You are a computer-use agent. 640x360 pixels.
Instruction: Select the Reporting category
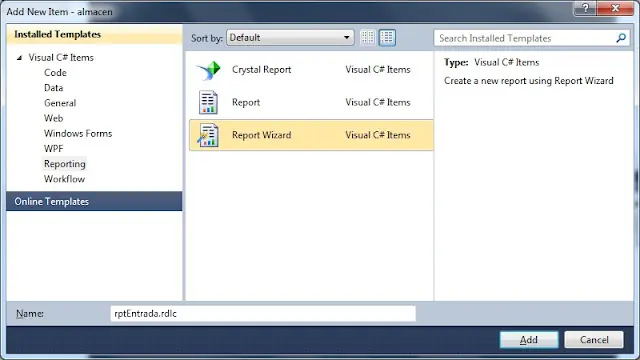64,164
